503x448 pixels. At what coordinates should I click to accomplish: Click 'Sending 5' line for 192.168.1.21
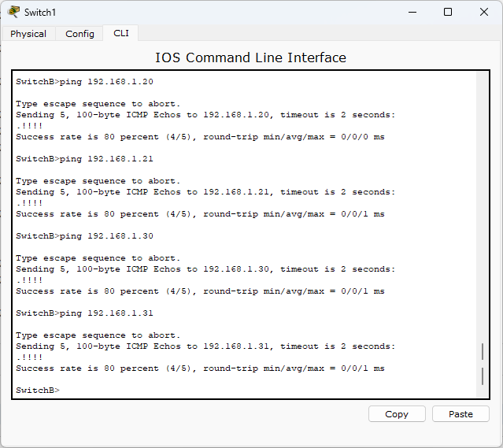coord(205,192)
